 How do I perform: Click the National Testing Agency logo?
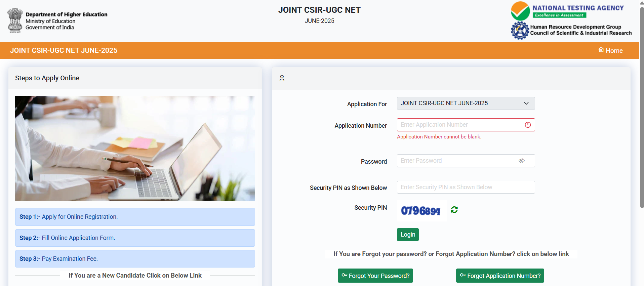click(567, 11)
